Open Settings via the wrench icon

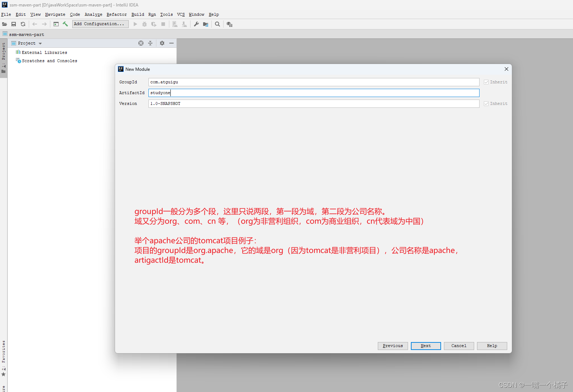point(196,24)
